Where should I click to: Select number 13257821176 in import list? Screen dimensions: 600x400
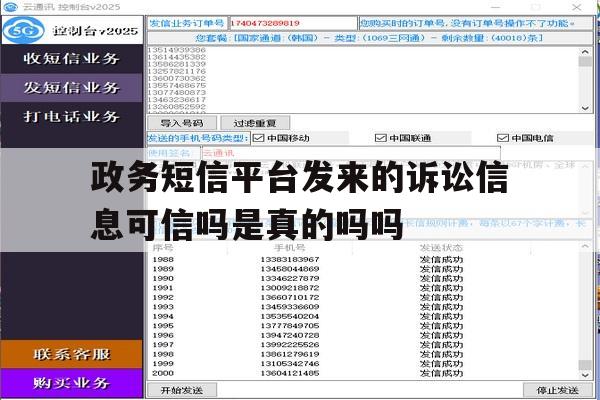point(176,71)
